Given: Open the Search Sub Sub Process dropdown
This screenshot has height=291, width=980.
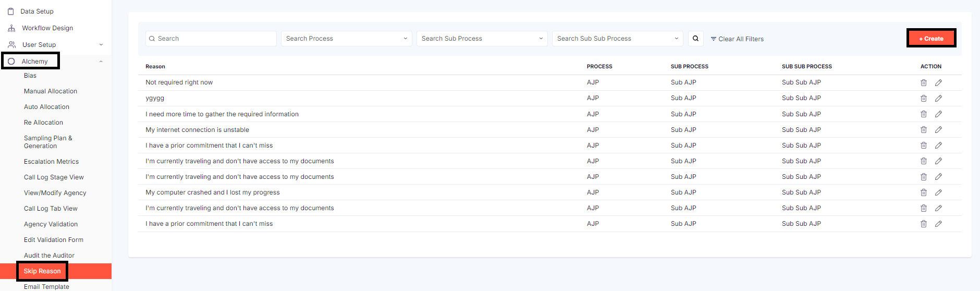Looking at the screenshot, I should [617, 39].
